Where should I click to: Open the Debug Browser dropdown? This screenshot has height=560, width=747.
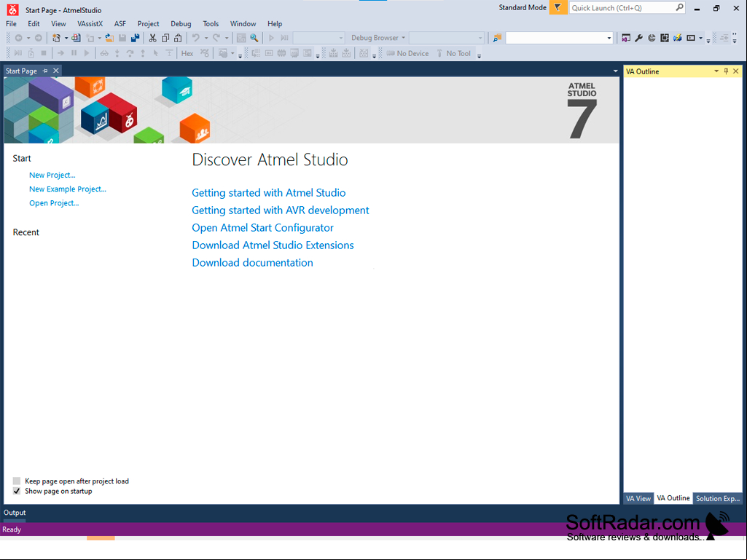pos(378,38)
